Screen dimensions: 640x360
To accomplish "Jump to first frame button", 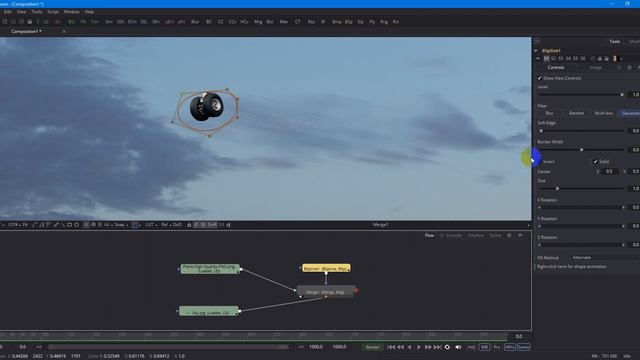I will (x=391, y=347).
